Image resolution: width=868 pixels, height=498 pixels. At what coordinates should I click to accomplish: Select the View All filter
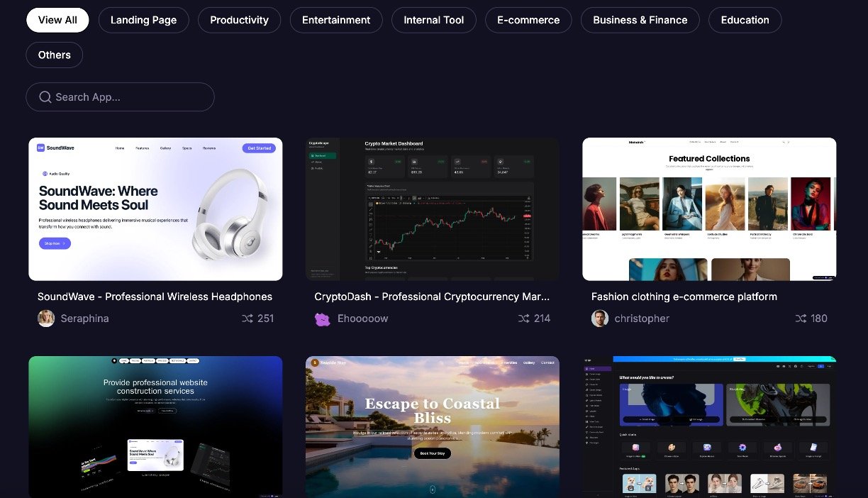[57, 20]
